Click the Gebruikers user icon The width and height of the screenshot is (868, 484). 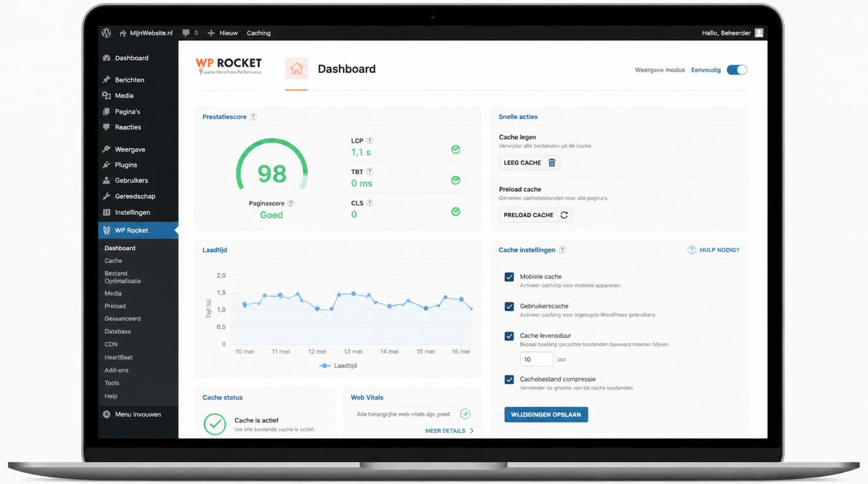107,180
